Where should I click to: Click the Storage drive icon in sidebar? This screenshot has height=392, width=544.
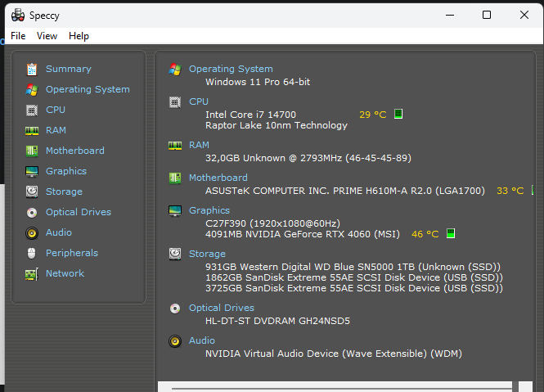click(32, 191)
